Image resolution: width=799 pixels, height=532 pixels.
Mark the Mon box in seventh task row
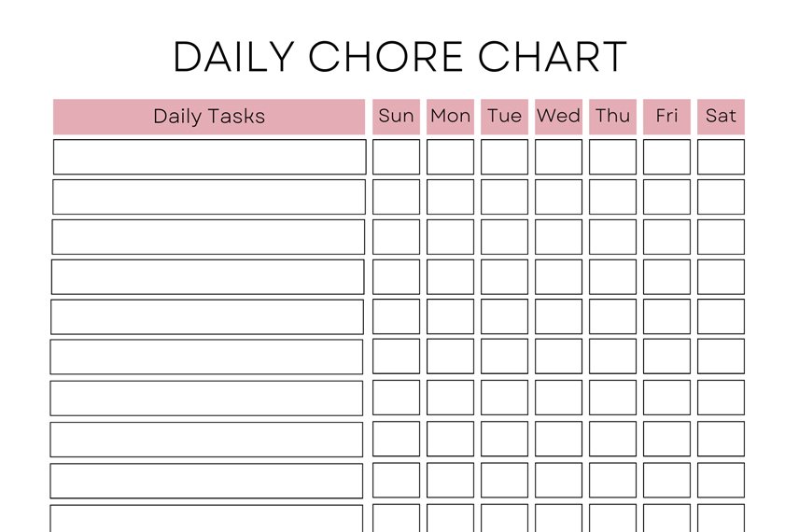(450, 398)
